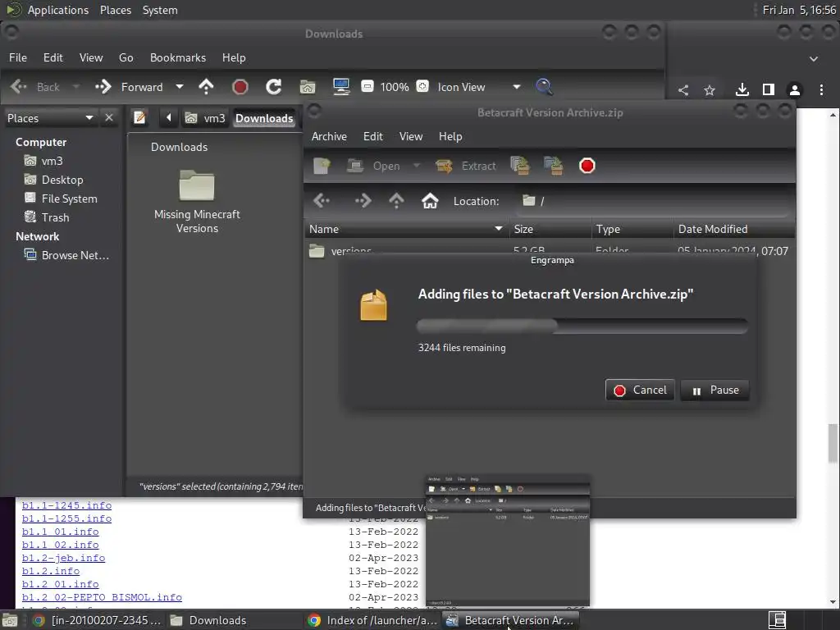Create new archive icon in Engrampa toolbar
Screen dimensions: 840x630
pos(322,166)
